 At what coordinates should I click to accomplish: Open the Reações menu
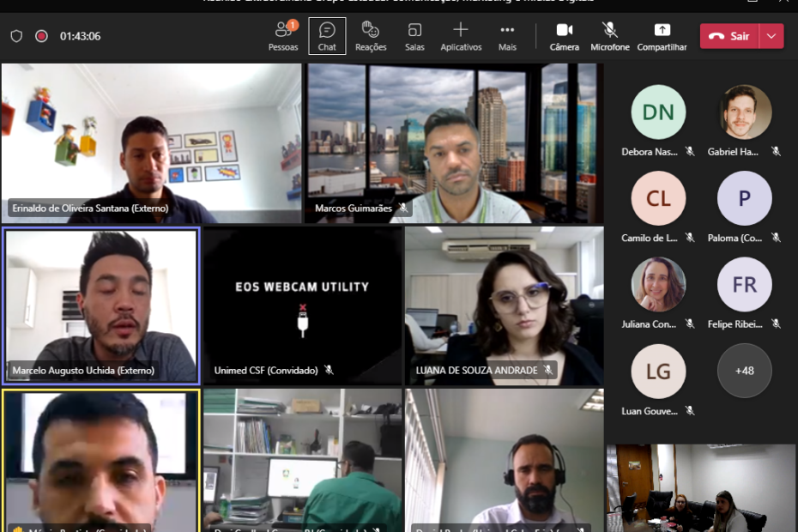point(371,36)
